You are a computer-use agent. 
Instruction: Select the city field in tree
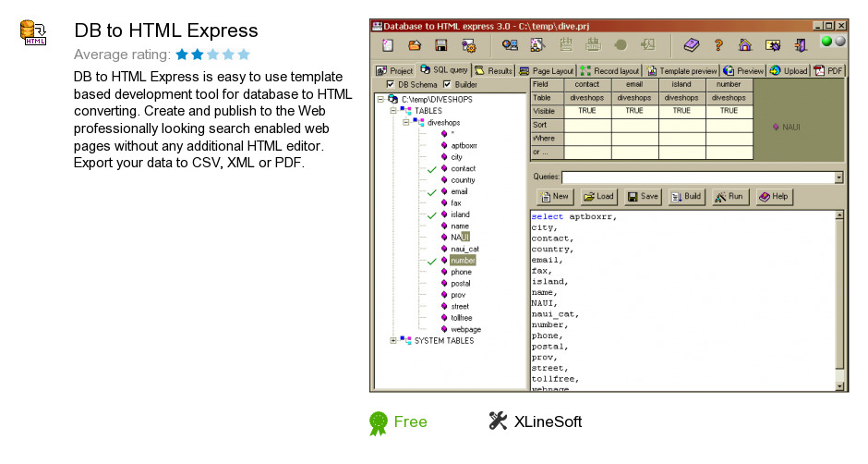[x=456, y=157]
